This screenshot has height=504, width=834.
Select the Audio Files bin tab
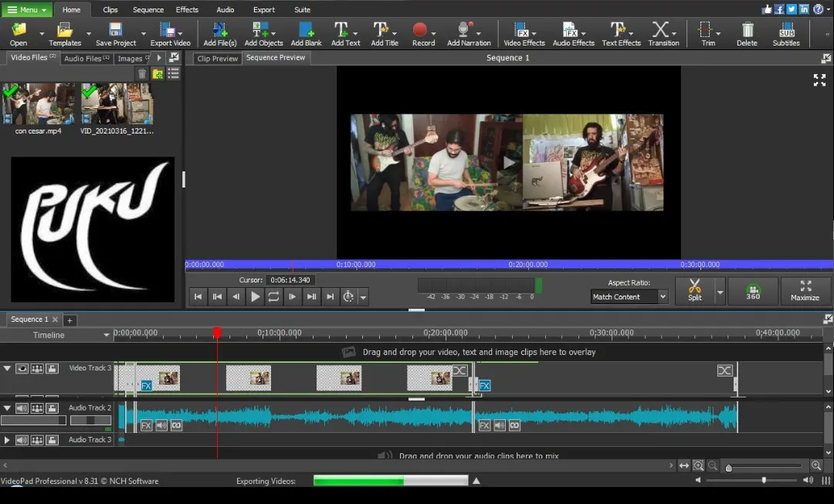(86, 59)
